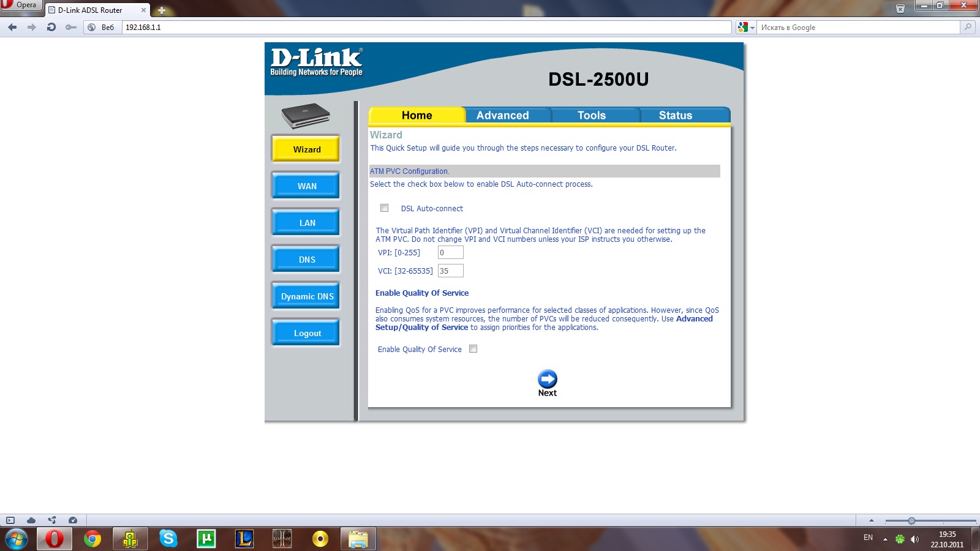Click the Opera taskbar icon

point(55,539)
